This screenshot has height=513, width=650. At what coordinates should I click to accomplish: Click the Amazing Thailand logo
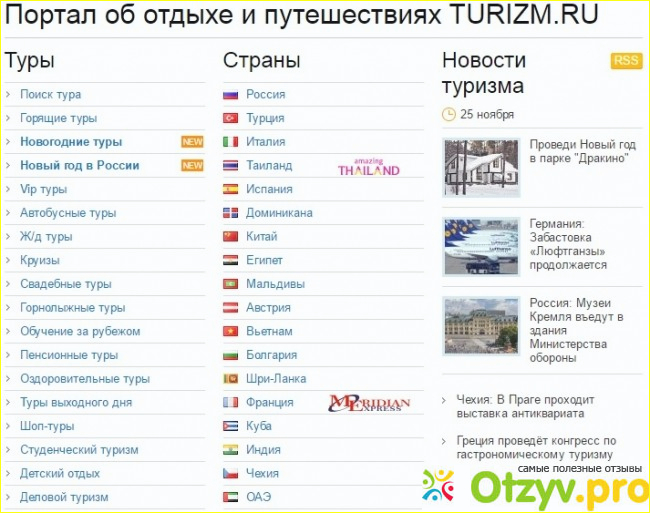[x=369, y=167]
